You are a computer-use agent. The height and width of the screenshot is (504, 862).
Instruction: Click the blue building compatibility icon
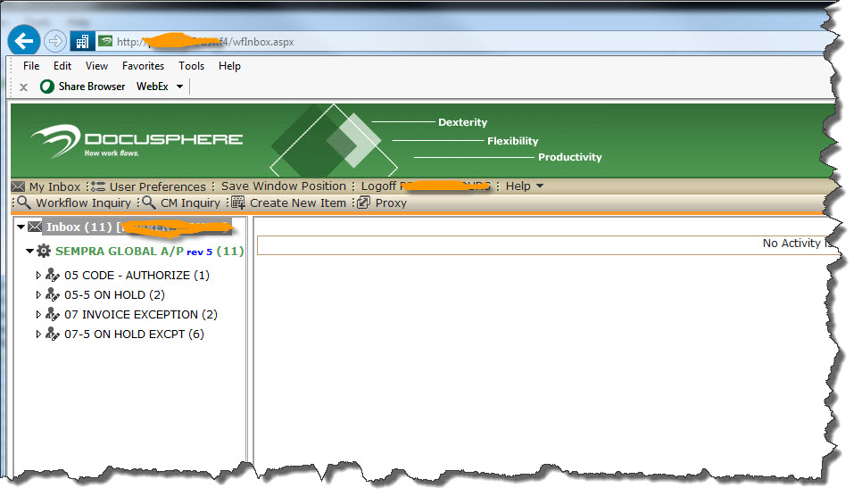[82, 41]
